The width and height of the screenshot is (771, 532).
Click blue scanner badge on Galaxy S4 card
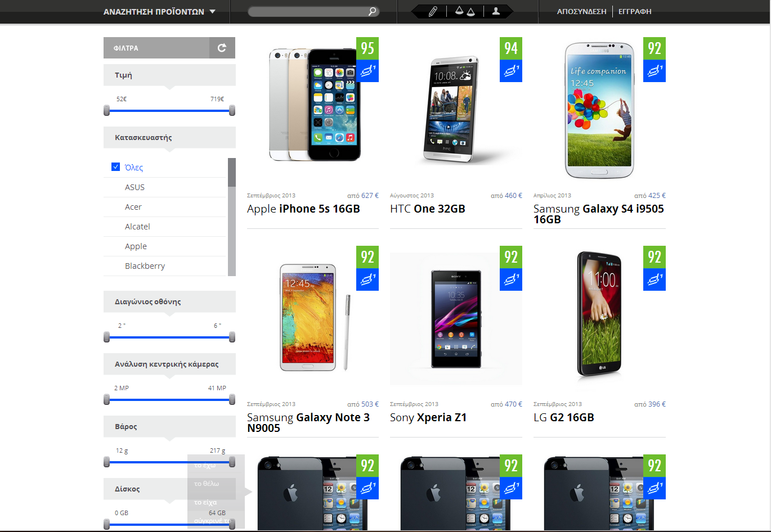tap(655, 71)
